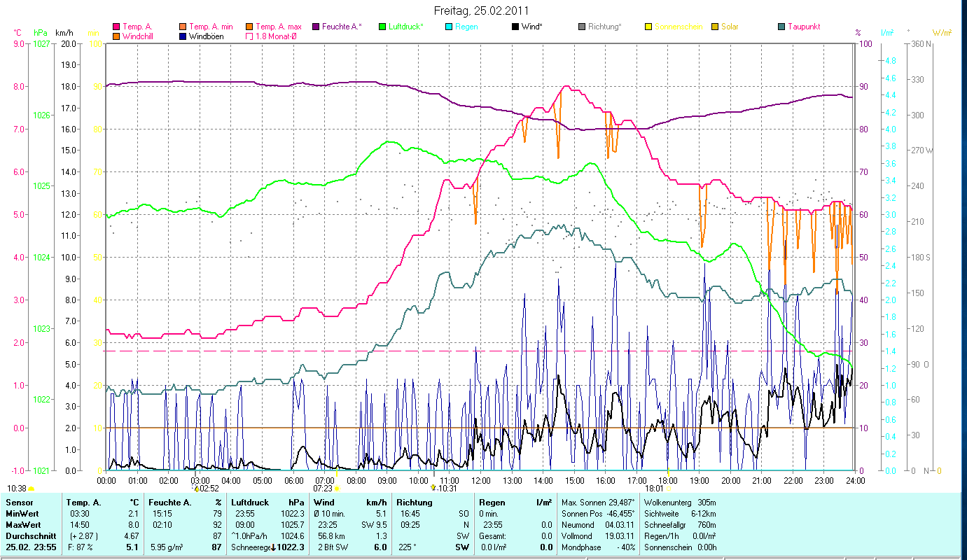Viewport: 967px width, 560px height.
Task: Click the timestamp 25.02. 23:55
Action: click(32, 547)
